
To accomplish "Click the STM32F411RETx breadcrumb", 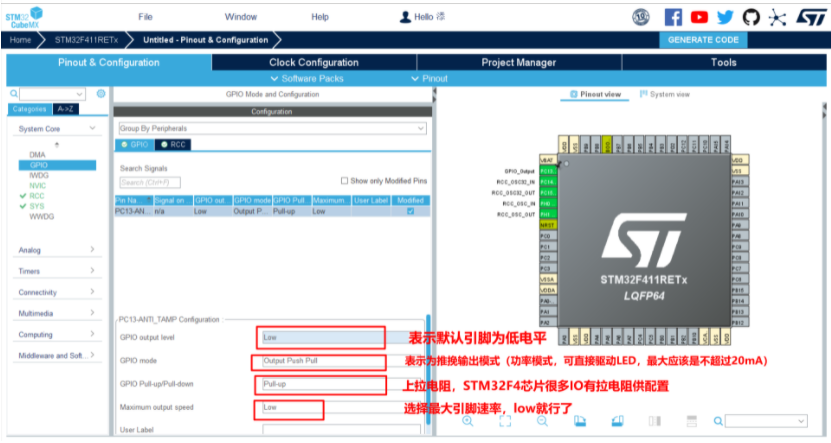I will [x=86, y=40].
